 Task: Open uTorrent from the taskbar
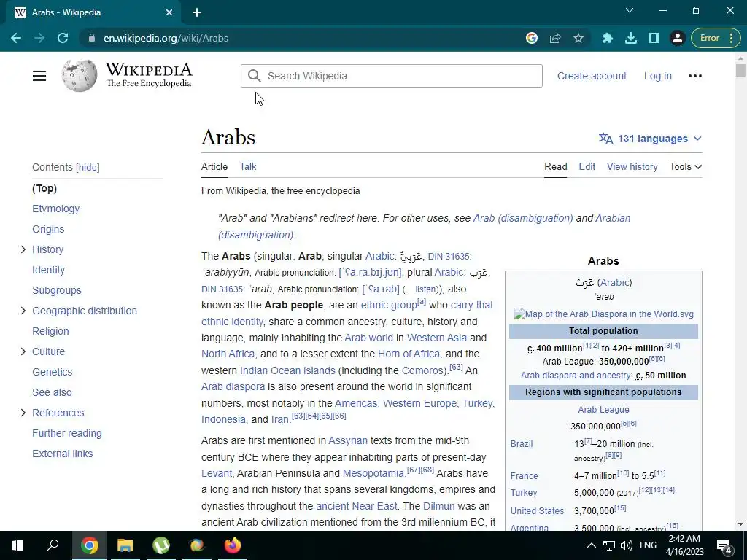pyautogui.click(x=161, y=545)
